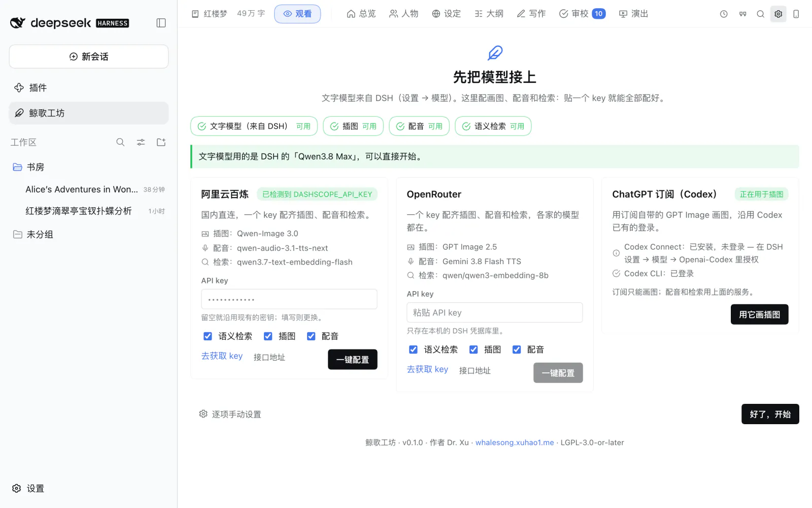Click 好了，开始 button
This screenshot has width=812, height=508.
(770, 414)
